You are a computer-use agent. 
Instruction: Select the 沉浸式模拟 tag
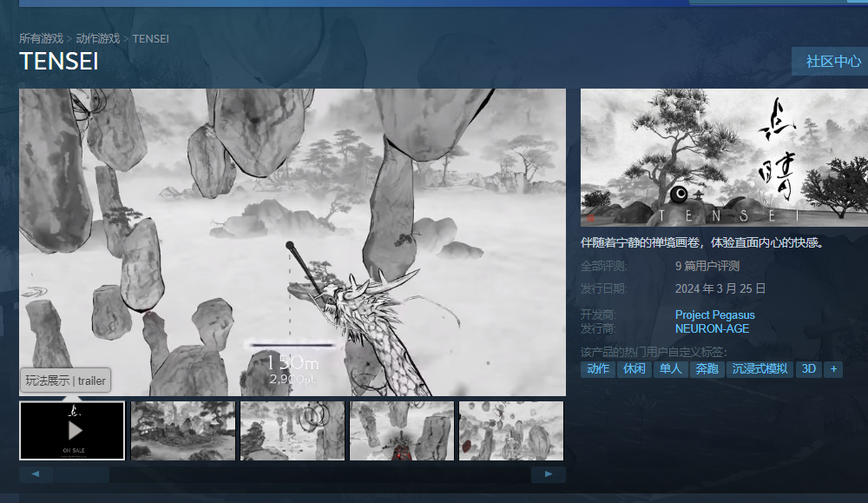(759, 369)
